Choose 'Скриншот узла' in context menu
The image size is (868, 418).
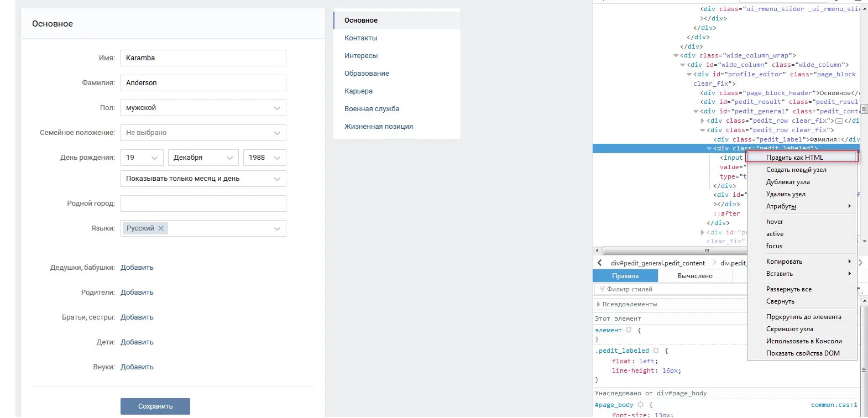pyautogui.click(x=802, y=329)
